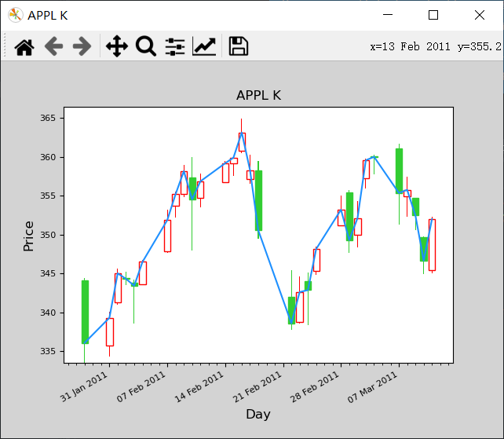
Task: Click the '28 Feb 2011' date tick label
Action: tap(315, 387)
